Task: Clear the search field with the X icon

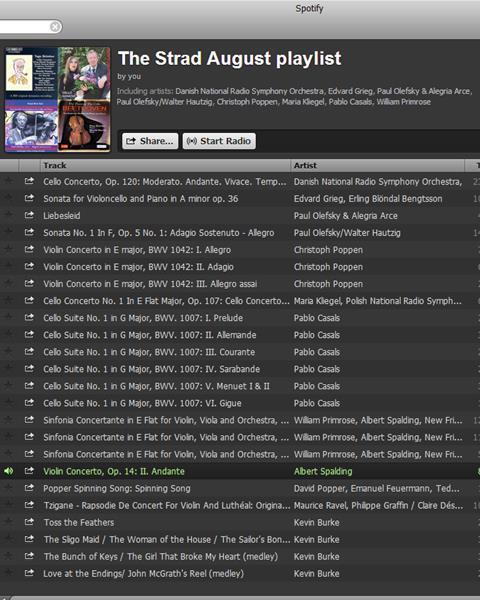Action: tap(55, 27)
